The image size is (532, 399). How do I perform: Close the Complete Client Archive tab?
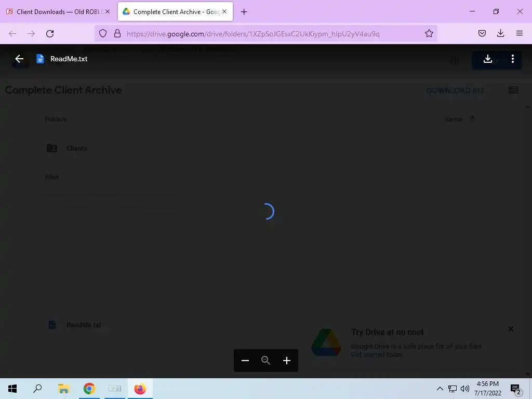[224, 11]
